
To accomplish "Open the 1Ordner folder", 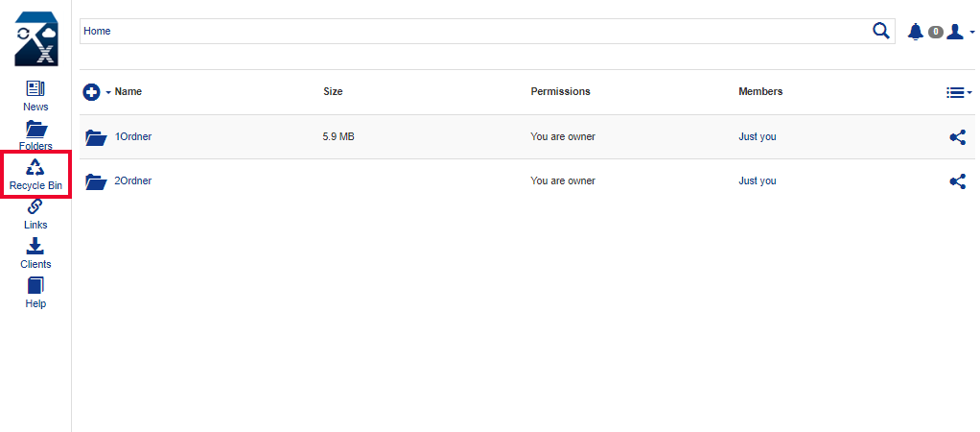I will (x=133, y=136).
